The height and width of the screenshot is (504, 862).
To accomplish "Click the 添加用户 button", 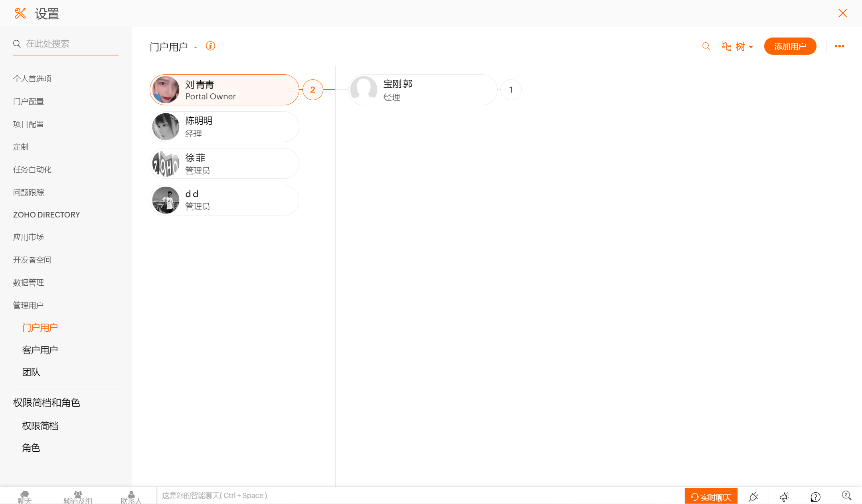I will tap(790, 46).
